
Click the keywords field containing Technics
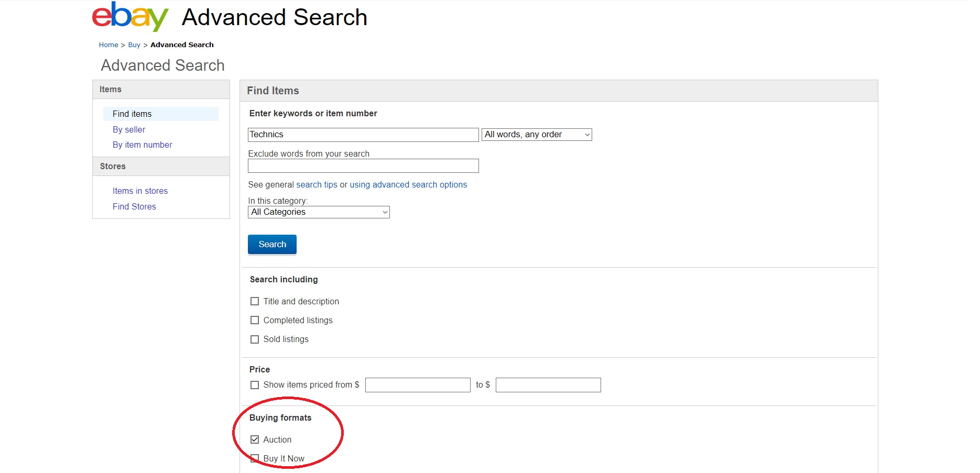pyautogui.click(x=363, y=135)
